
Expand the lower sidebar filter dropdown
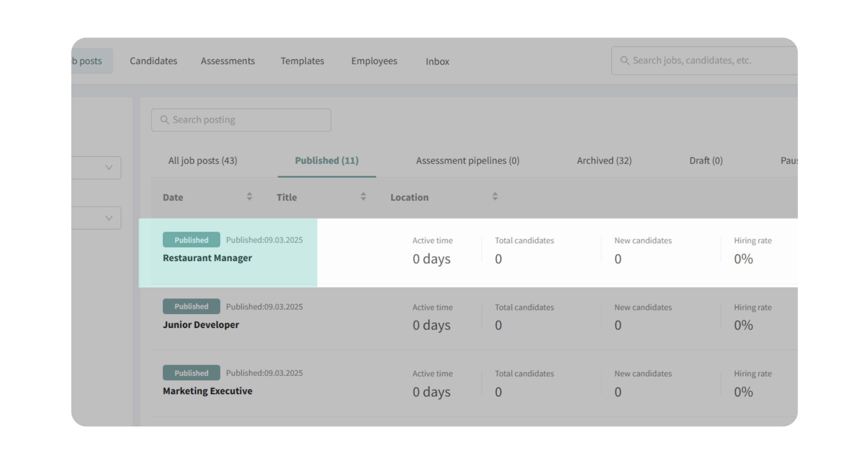108,218
